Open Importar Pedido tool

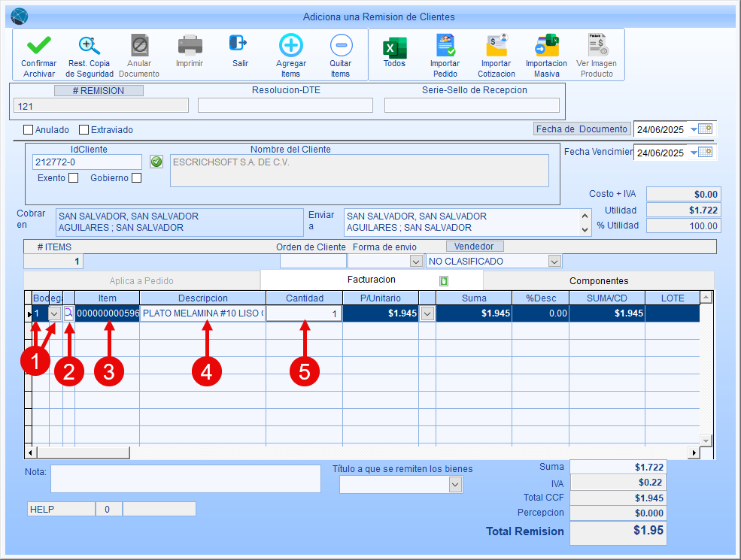pyautogui.click(x=445, y=47)
